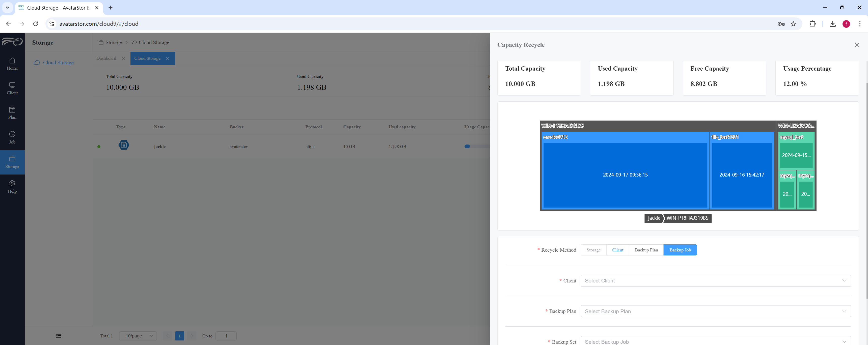868x345 pixels.
Task: Select Storage recycle method
Action: pyautogui.click(x=593, y=250)
